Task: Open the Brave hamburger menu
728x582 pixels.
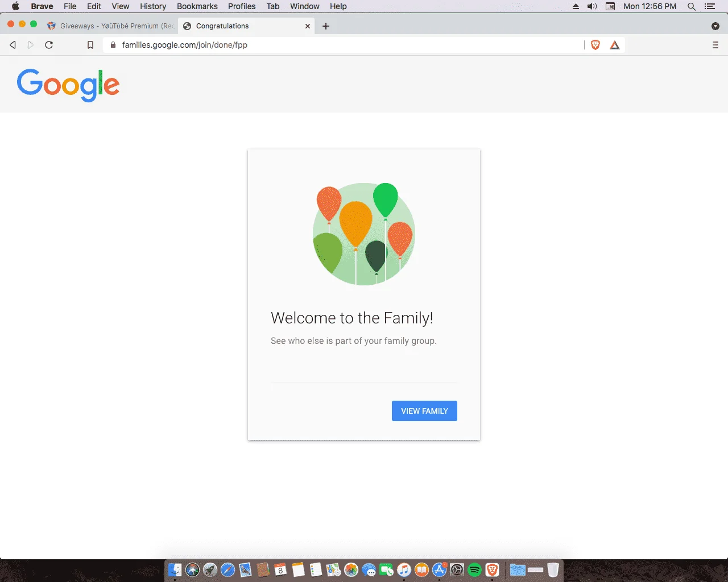Action: click(x=715, y=45)
